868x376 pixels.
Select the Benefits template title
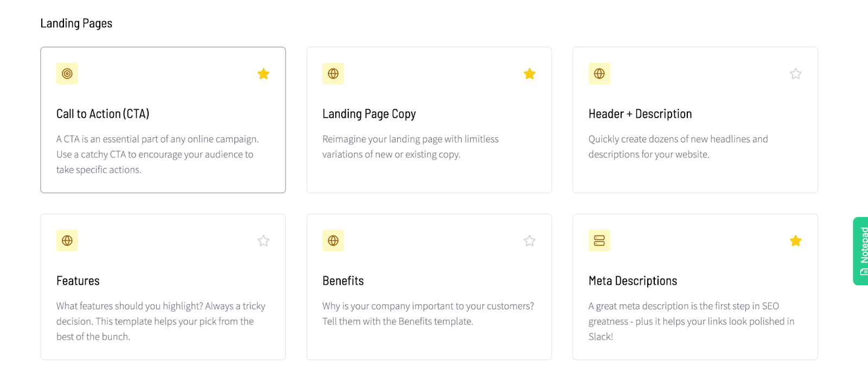click(x=343, y=281)
